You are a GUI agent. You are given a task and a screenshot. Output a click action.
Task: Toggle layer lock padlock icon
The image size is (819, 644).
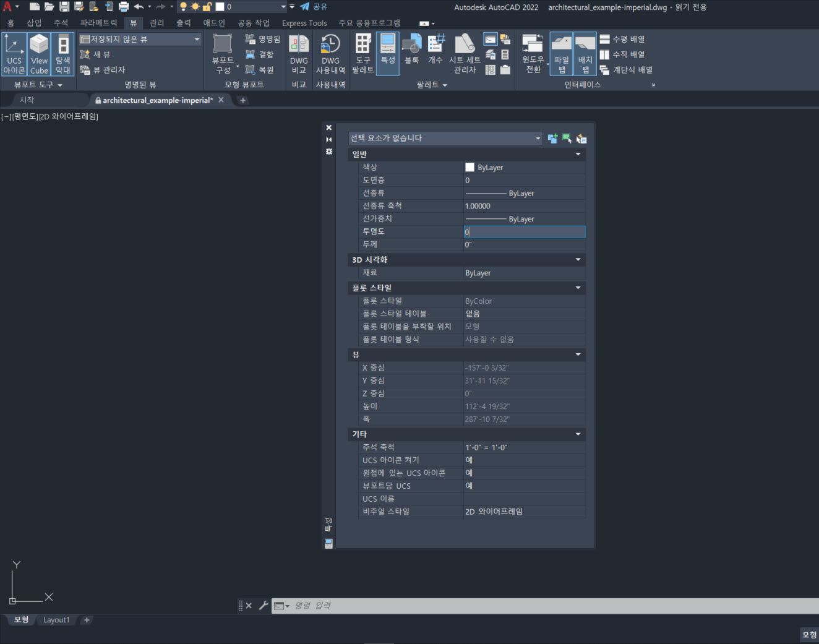point(207,7)
